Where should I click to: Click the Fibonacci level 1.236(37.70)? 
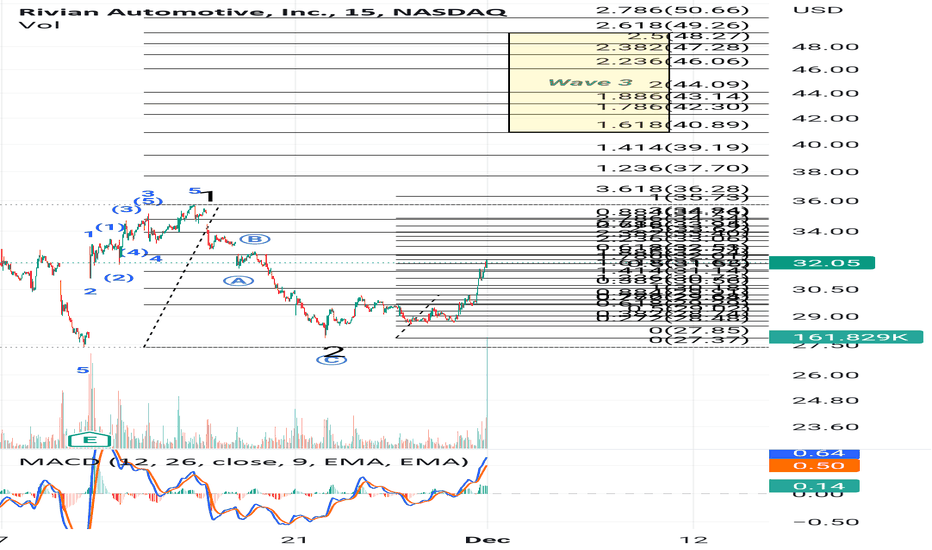(x=672, y=168)
